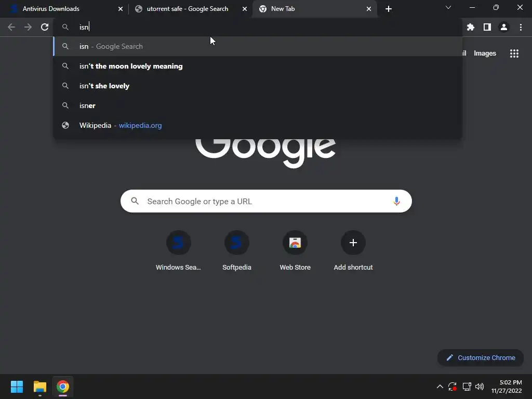Open the Extensions puzzle icon
The height and width of the screenshot is (399, 532).
coord(471,27)
